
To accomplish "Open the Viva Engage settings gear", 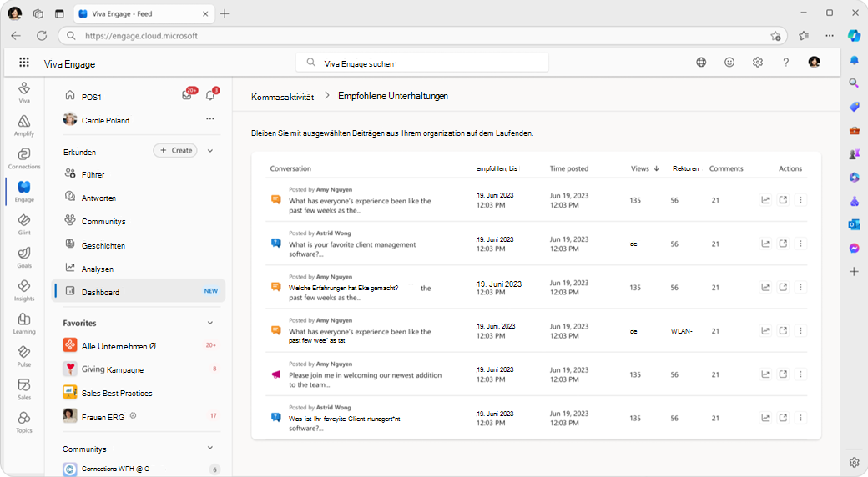I will [x=758, y=62].
